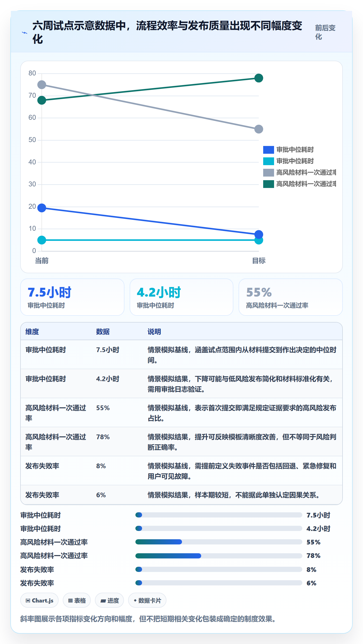This screenshot has height=644, width=363.
Task: Select the 6% cell in the table
Action: (x=101, y=495)
